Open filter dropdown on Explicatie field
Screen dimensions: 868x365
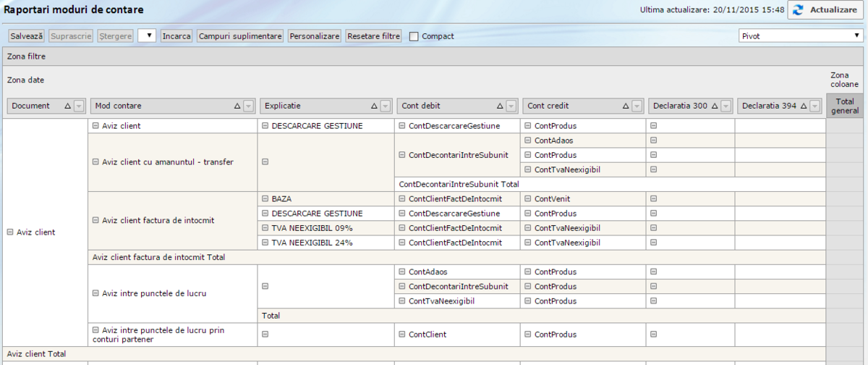point(386,106)
